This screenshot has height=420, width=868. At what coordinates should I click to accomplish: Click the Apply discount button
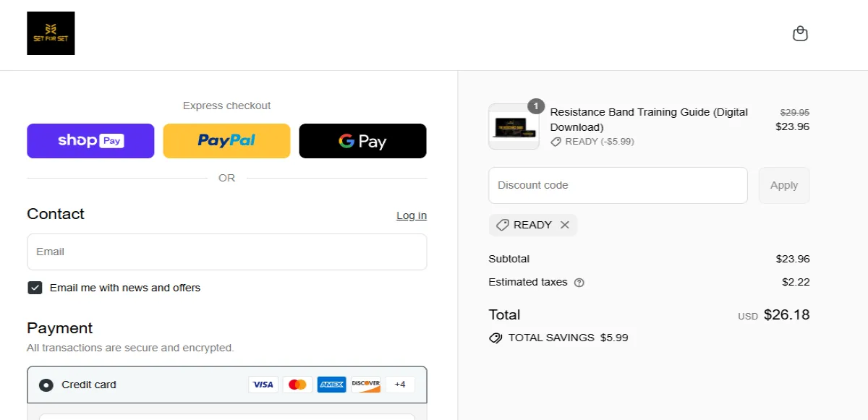click(784, 185)
